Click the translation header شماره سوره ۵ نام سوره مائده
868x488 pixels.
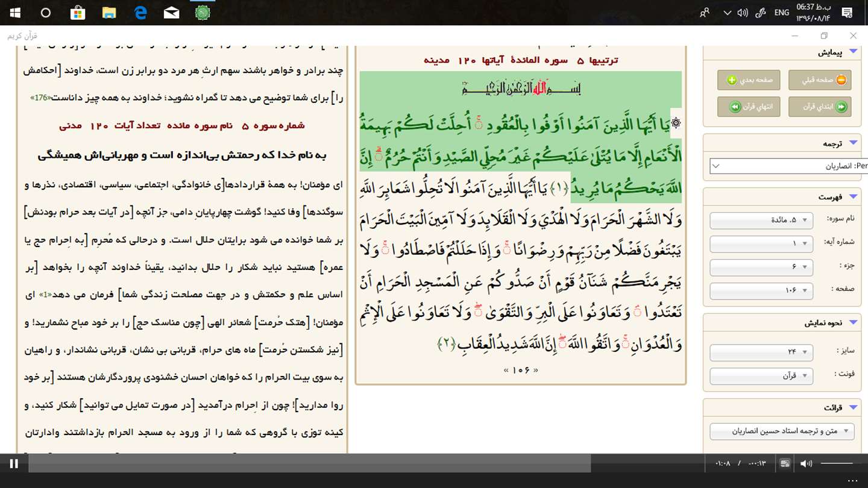pos(182,125)
